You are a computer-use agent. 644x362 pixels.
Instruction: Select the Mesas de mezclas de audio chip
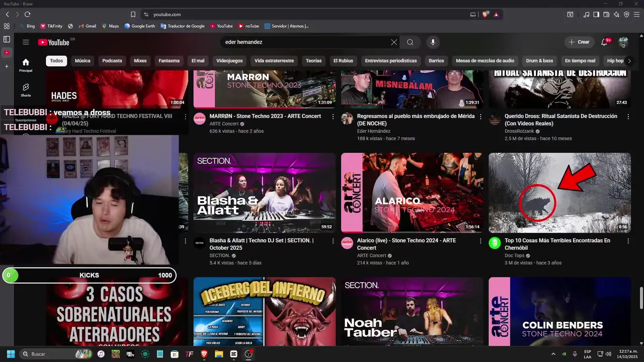tap(485, 61)
